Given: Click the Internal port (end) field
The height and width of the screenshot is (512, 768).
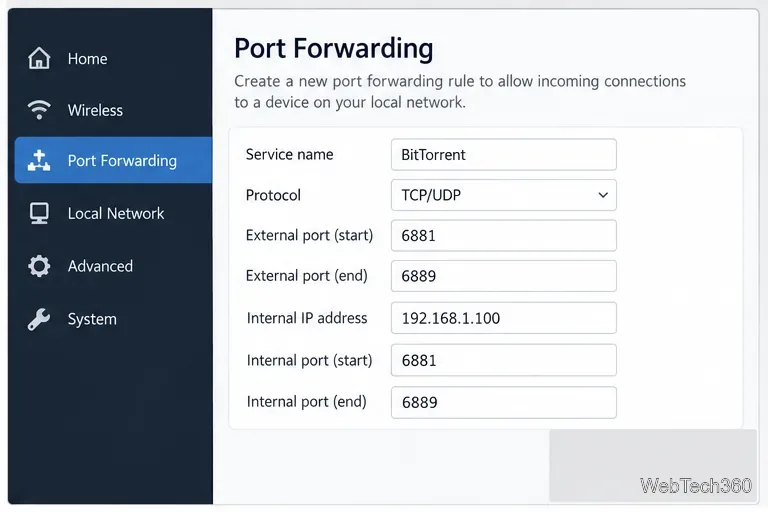Looking at the screenshot, I should coord(504,402).
